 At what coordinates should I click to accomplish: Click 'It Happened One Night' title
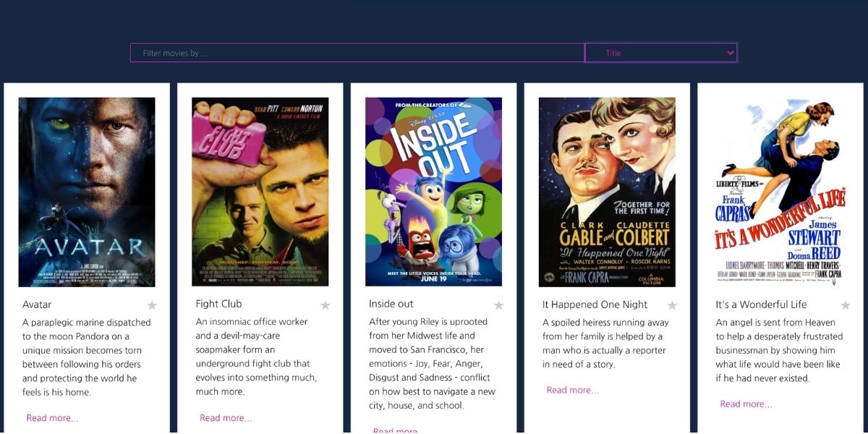(x=595, y=305)
